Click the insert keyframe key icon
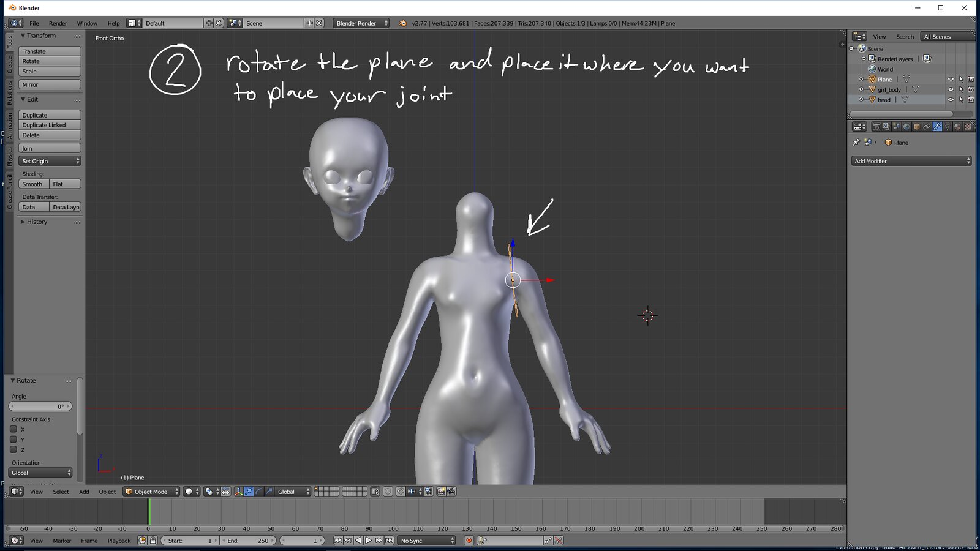 (548, 541)
